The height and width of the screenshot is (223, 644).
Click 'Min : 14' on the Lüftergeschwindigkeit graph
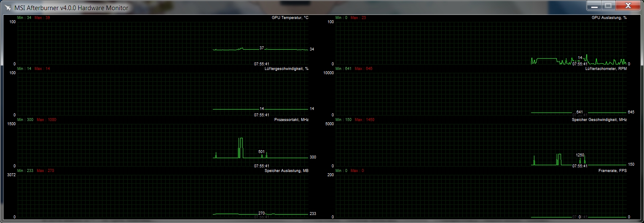(24, 69)
